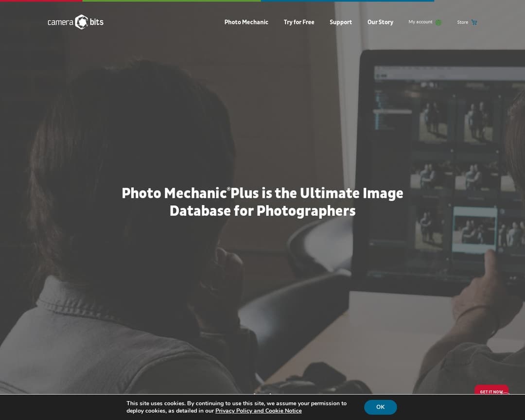Visit the Our Story page
Viewport: 525px width, 420px height.
coord(380,22)
